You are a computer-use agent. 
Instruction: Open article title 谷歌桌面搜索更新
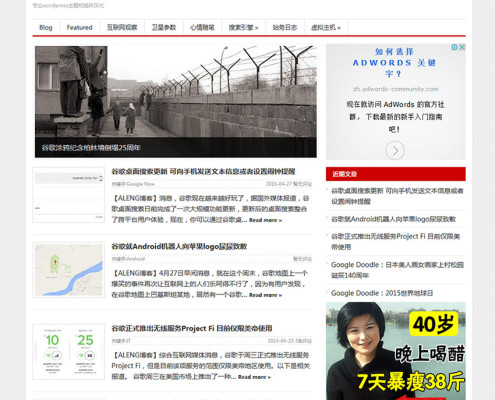203,171
